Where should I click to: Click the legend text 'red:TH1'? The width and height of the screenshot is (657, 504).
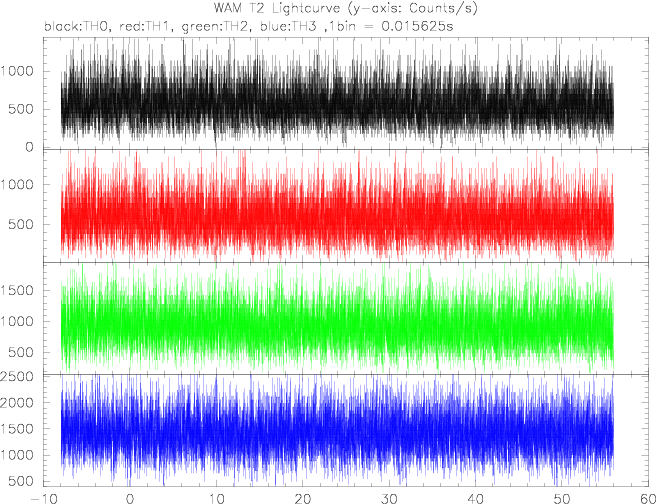(x=146, y=27)
